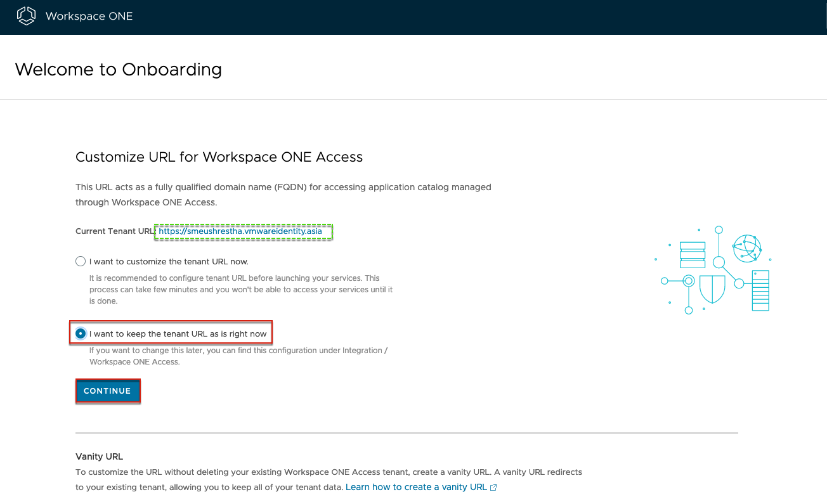Click the CONTINUE button
This screenshot has width=827, height=504.
[107, 391]
